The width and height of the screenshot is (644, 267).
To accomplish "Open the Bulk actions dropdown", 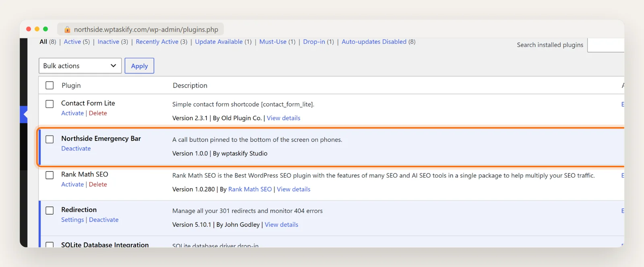I will tap(80, 66).
